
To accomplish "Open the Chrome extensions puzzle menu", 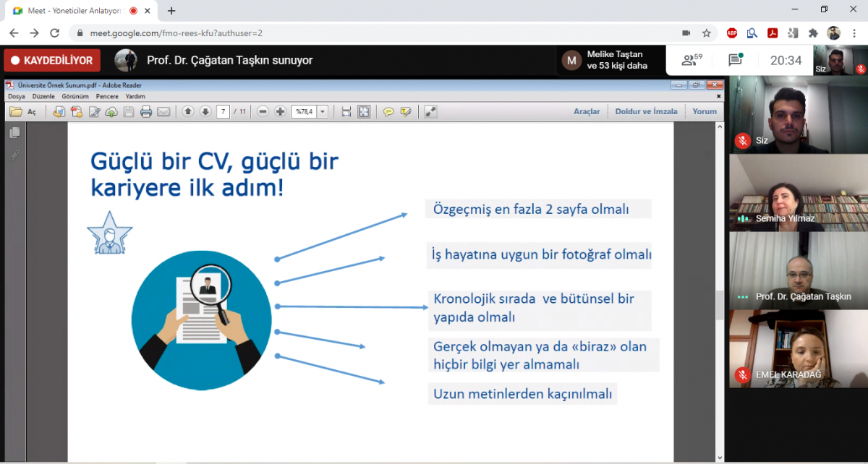I will tap(813, 33).
